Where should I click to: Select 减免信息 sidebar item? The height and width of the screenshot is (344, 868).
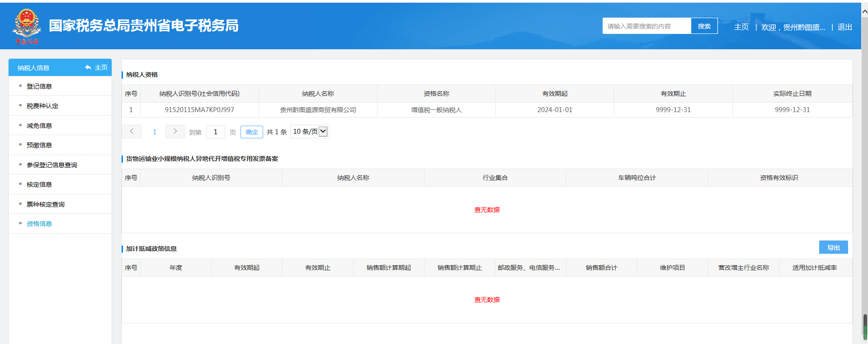point(39,126)
